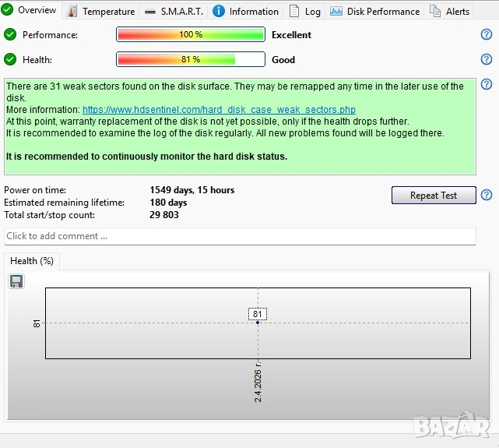This screenshot has width=499, height=448.
Task: Click the "Good" health rating text
Action: [283, 59]
